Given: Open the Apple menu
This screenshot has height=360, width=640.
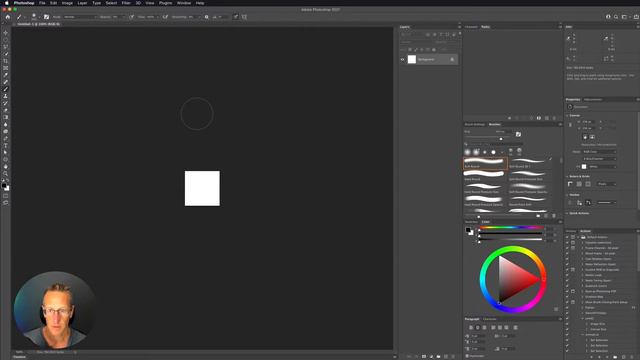Looking at the screenshot, I should point(6,3).
